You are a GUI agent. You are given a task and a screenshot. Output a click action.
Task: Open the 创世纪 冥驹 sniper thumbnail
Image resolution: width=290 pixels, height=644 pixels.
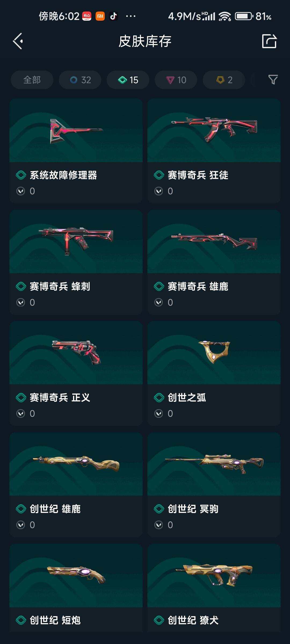[x=214, y=464]
